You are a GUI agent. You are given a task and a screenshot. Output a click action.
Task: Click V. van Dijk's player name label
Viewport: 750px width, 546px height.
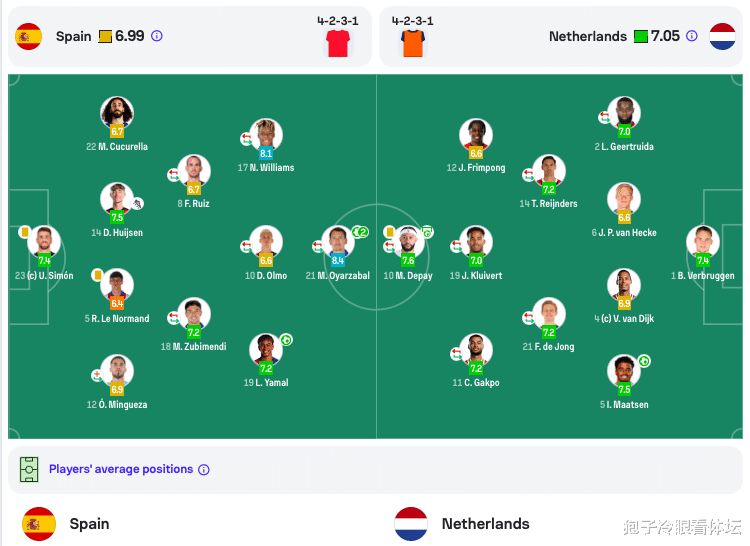point(624,319)
